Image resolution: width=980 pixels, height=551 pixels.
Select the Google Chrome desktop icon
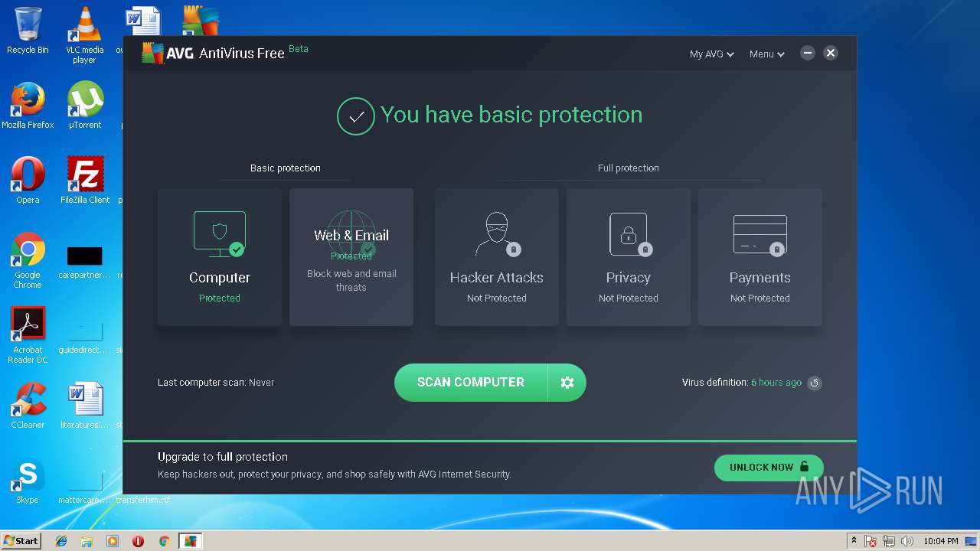(28, 260)
